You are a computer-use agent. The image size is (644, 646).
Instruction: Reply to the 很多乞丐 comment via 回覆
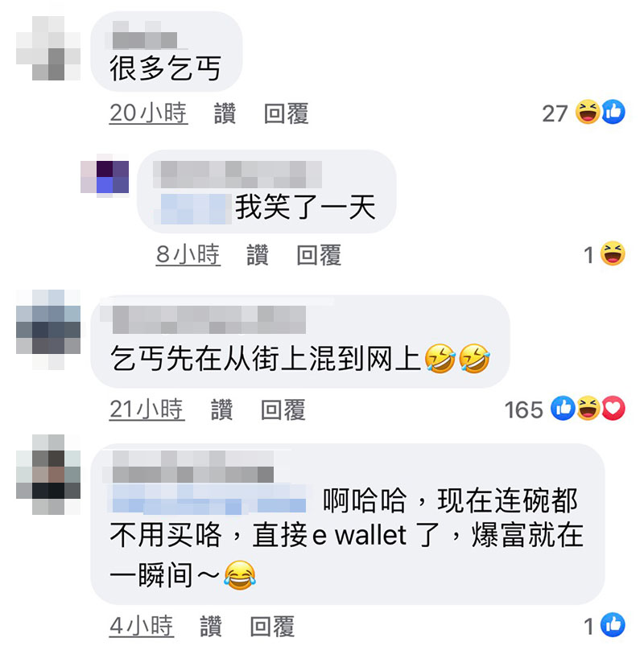coord(286,113)
